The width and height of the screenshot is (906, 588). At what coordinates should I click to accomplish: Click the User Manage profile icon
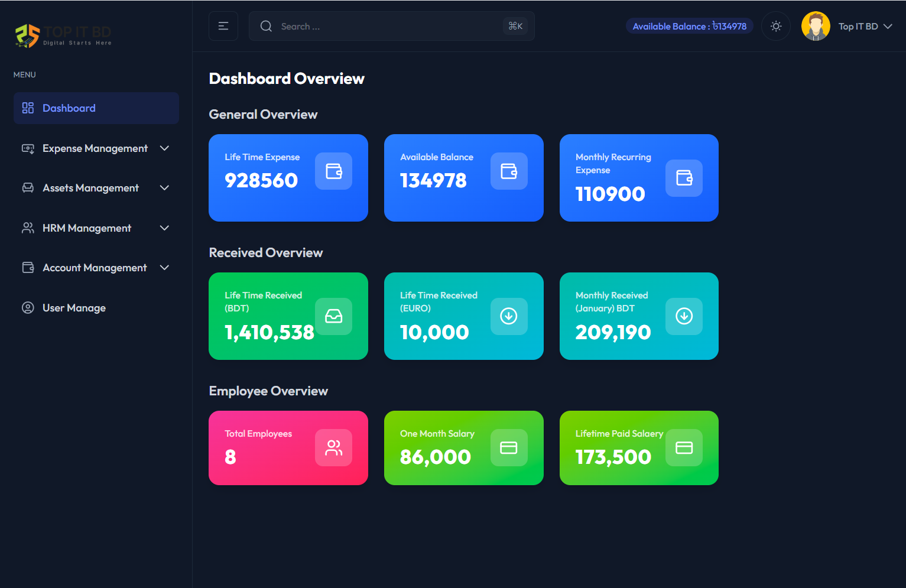28,307
